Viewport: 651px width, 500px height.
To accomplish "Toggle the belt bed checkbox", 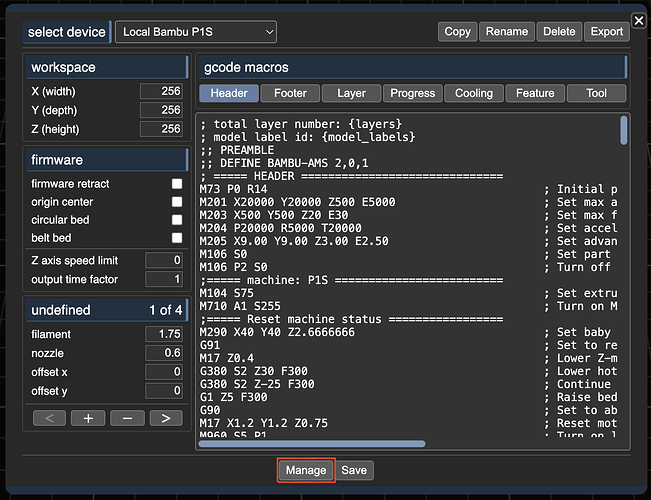I will pyautogui.click(x=177, y=238).
